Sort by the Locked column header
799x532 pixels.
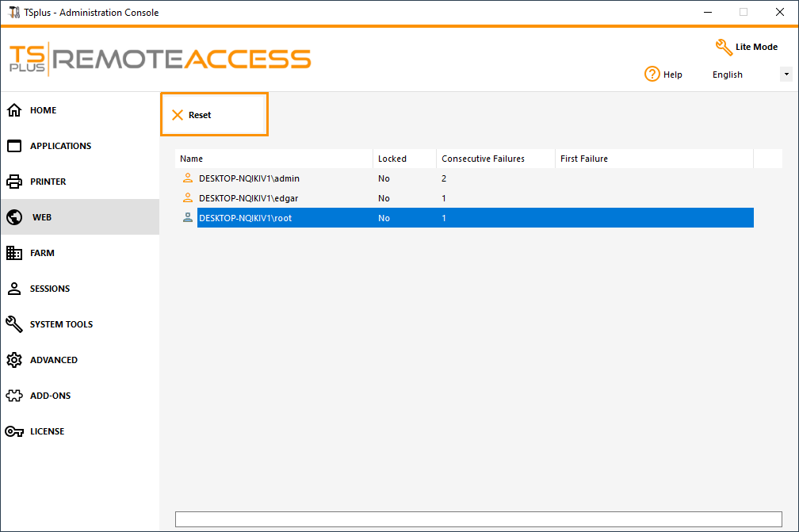tap(390, 159)
